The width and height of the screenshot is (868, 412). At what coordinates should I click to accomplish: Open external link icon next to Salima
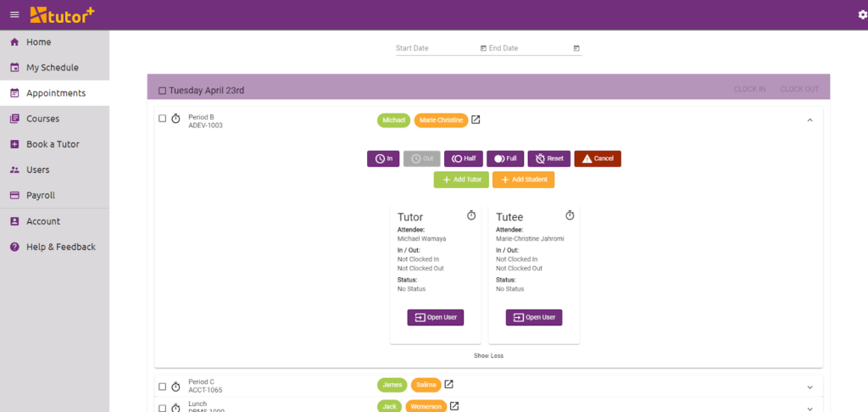click(x=448, y=385)
